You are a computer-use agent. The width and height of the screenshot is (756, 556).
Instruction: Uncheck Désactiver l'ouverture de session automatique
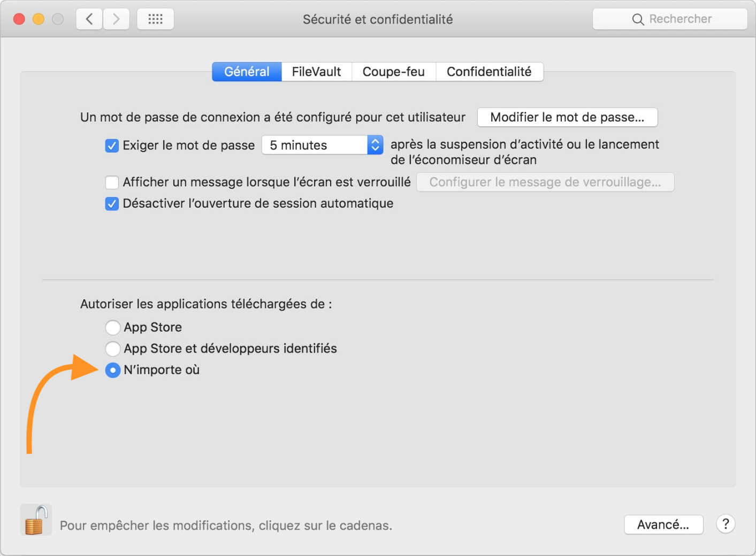point(112,204)
